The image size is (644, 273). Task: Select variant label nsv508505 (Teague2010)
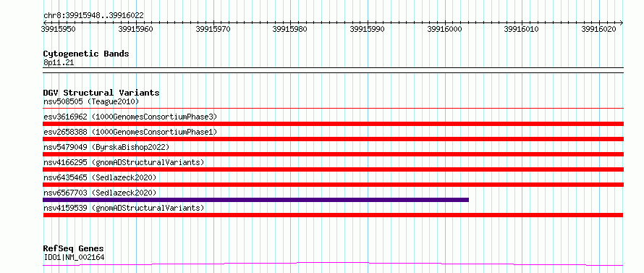[x=91, y=101]
